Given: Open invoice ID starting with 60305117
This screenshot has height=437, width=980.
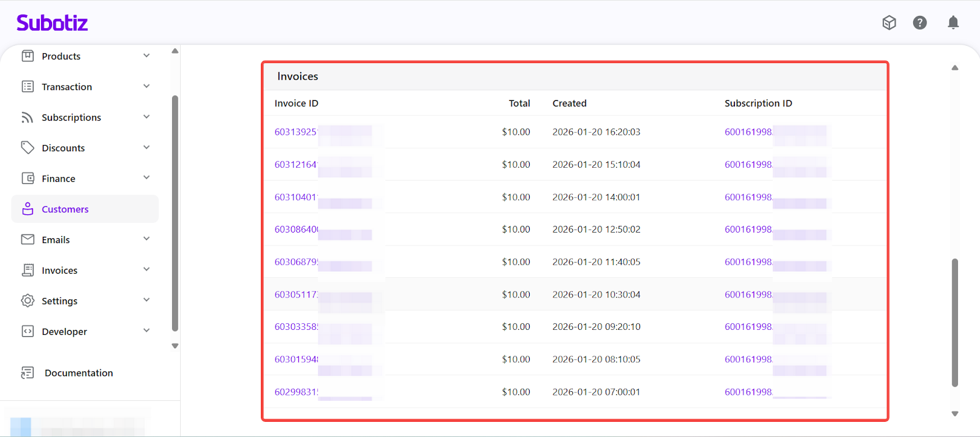Looking at the screenshot, I should click(x=296, y=294).
